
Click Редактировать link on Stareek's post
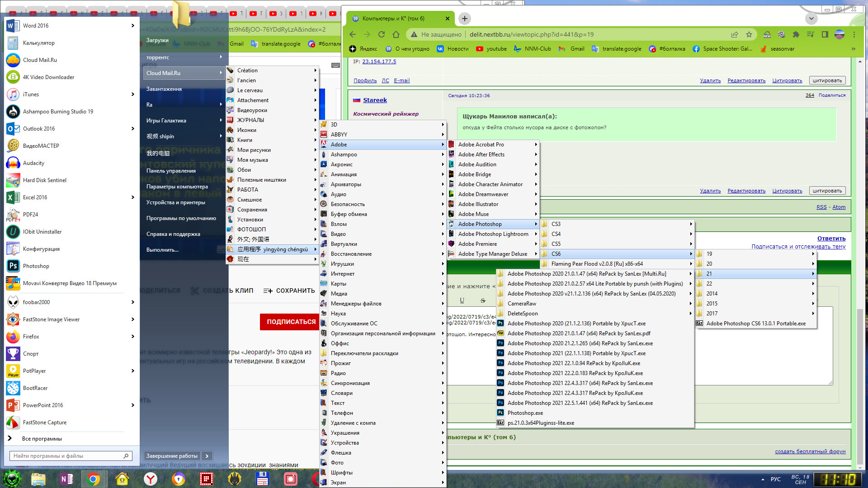pyautogui.click(x=746, y=191)
